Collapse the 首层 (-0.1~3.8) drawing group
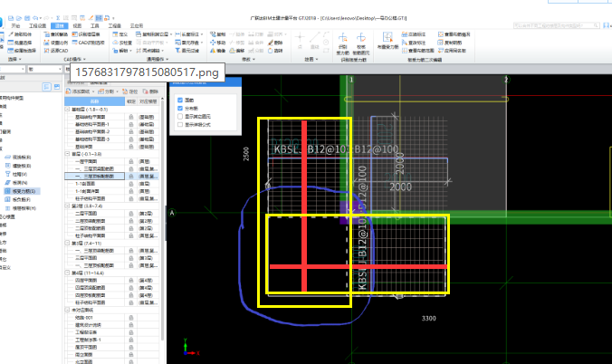Screen dimensions: 612x364 [68, 154]
